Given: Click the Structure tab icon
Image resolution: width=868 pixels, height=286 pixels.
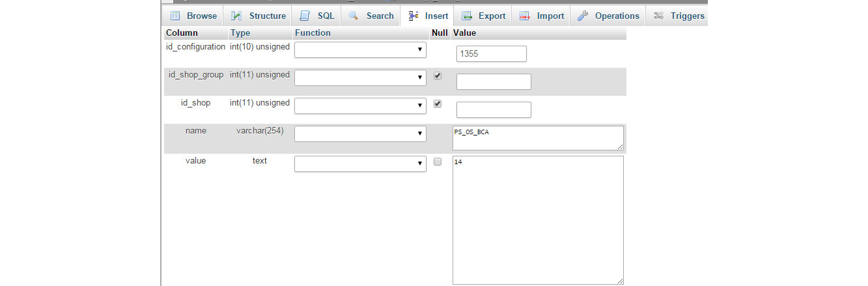Looking at the screenshot, I should pyautogui.click(x=237, y=16).
